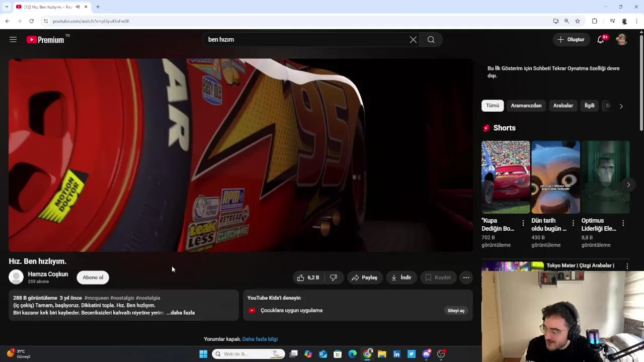Click İndir download button

coord(401,278)
